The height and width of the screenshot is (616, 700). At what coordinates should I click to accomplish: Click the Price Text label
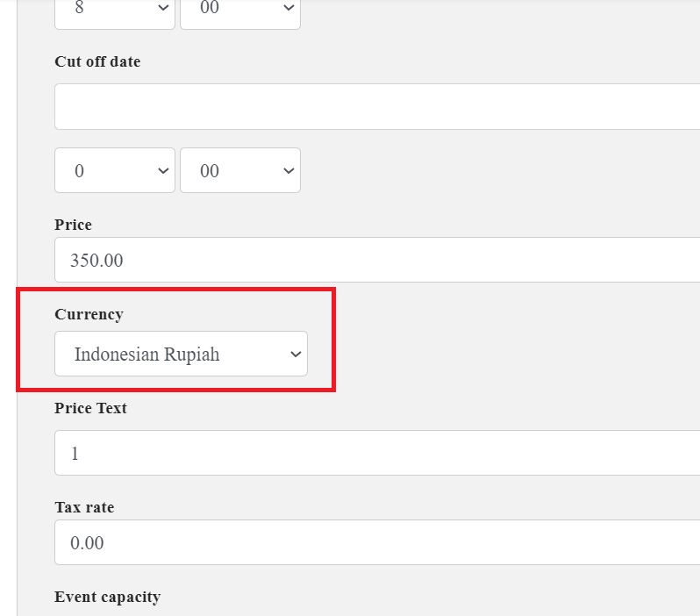point(90,408)
